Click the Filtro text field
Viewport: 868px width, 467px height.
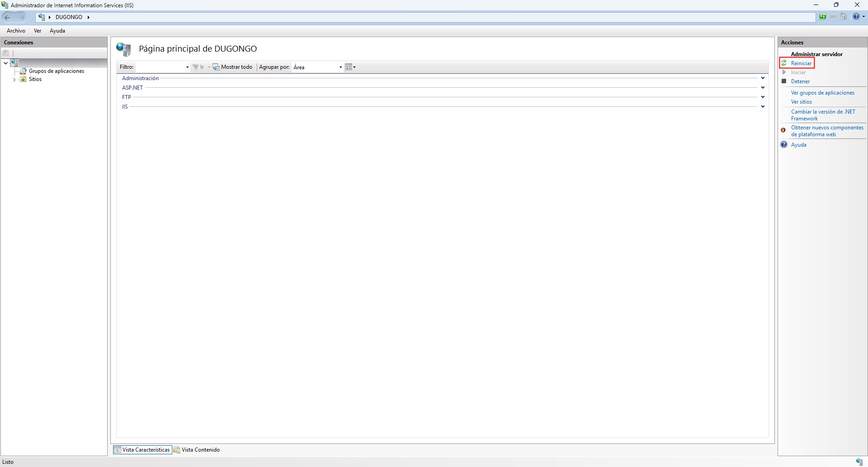160,67
